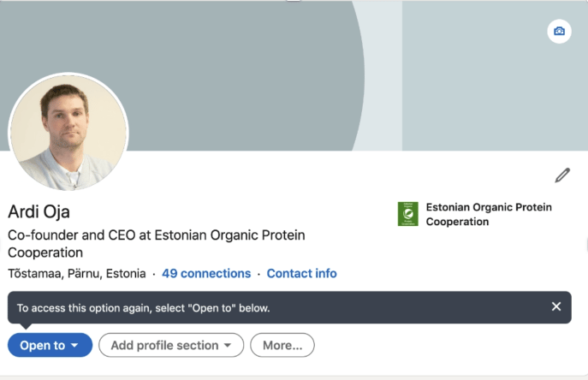Click the location text "Tõstamaa, Pärnu, Estonia"
The height and width of the screenshot is (380, 588).
point(76,274)
